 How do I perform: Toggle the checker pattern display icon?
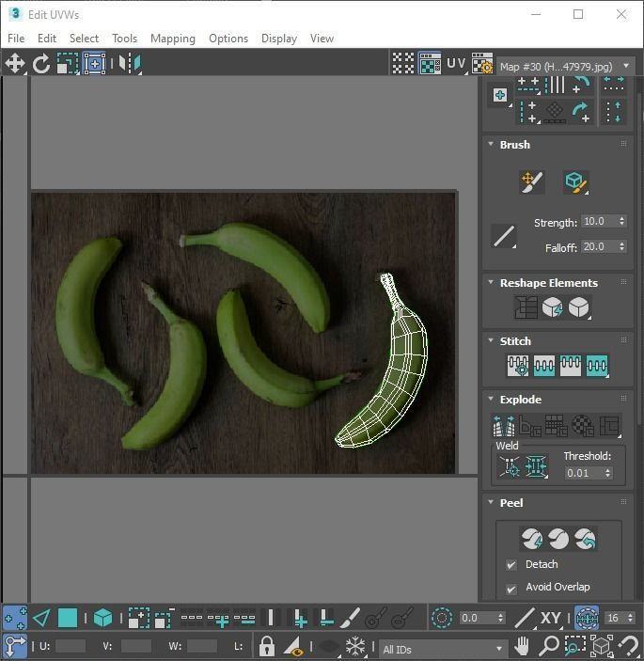click(x=403, y=63)
